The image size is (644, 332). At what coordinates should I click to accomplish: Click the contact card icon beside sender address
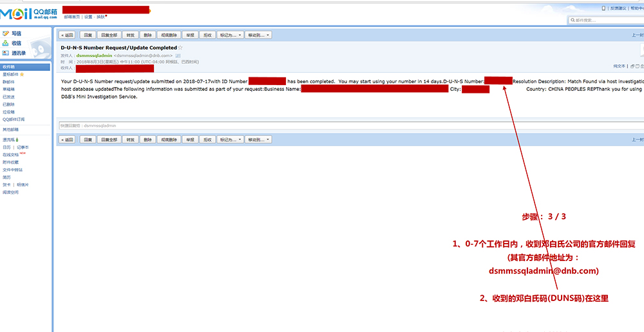(x=178, y=56)
